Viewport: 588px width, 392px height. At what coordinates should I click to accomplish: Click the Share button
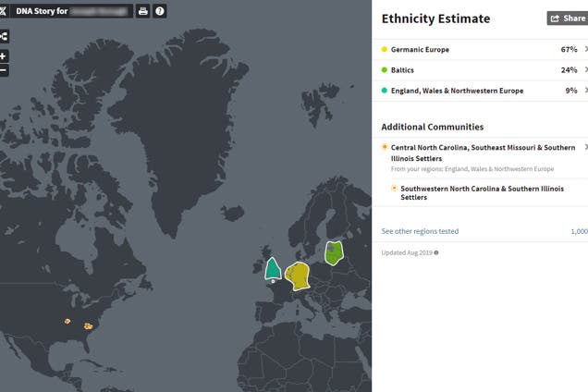[568, 18]
